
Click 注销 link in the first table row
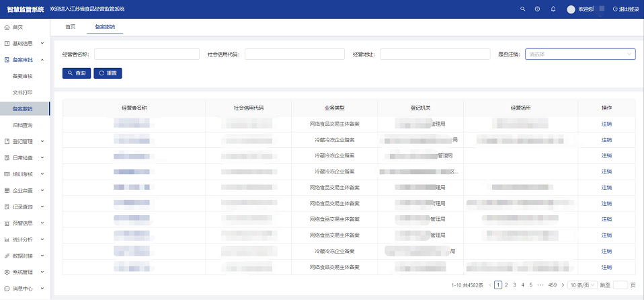coord(606,124)
